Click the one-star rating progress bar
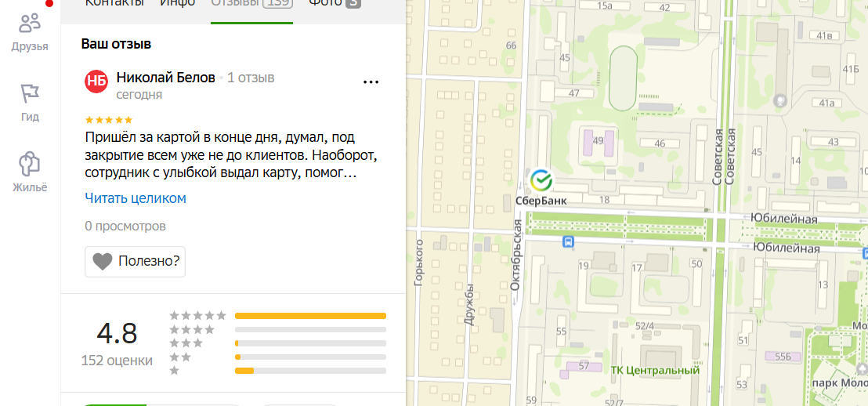The height and width of the screenshot is (406, 868). coord(310,371)
